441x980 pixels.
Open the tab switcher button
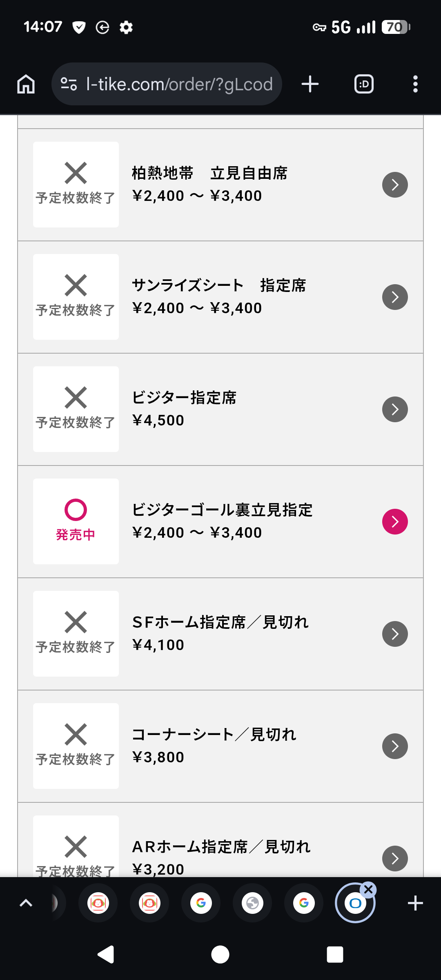click(364, 84)
